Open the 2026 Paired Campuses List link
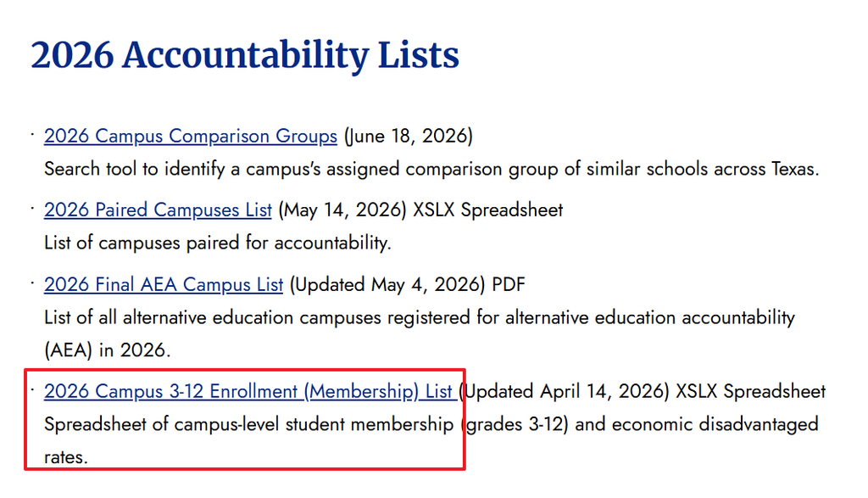The height and width of the screenshot is (498, 868). 158,210
